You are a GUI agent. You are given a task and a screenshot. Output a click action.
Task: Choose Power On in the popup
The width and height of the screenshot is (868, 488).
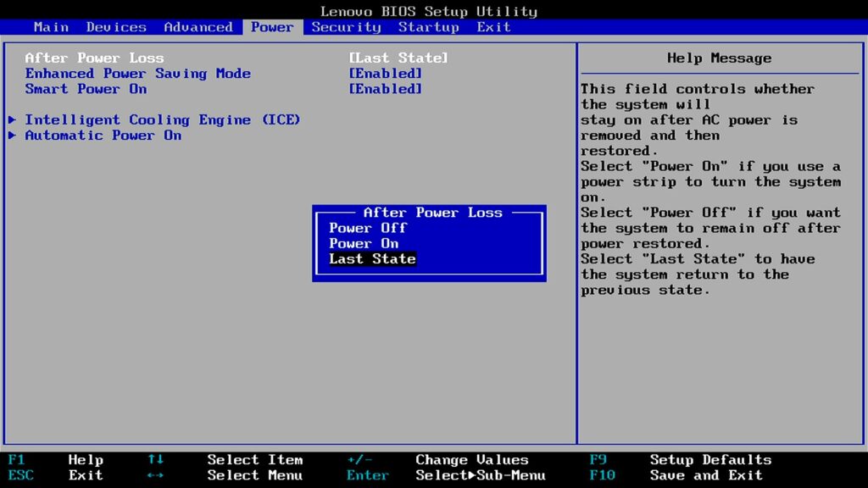tap(364, 243)
